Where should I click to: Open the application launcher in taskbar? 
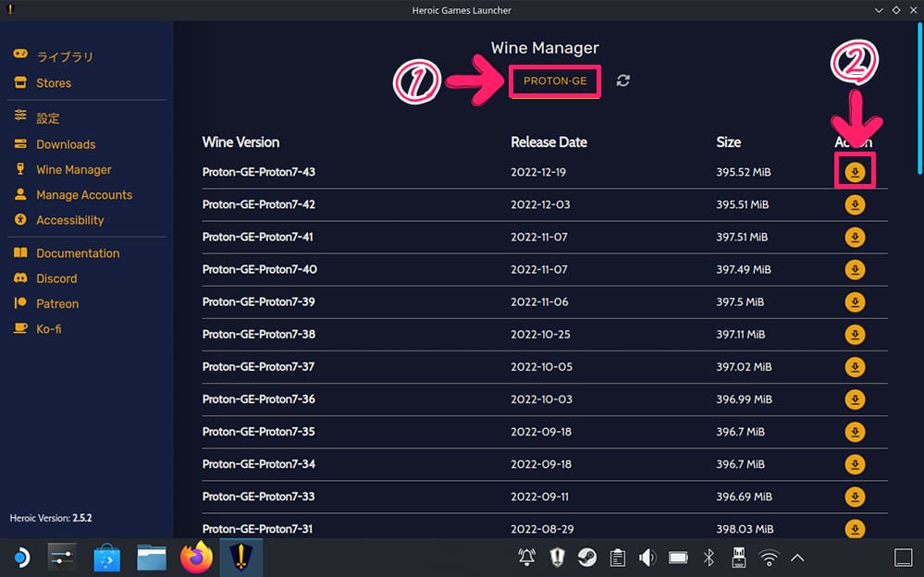point(22,557)
